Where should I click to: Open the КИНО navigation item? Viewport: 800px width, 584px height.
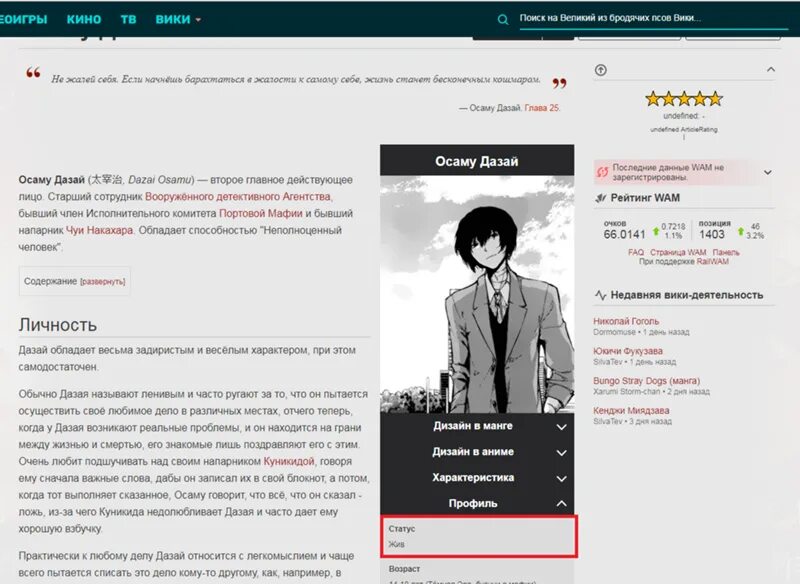[x=84, y=19]
